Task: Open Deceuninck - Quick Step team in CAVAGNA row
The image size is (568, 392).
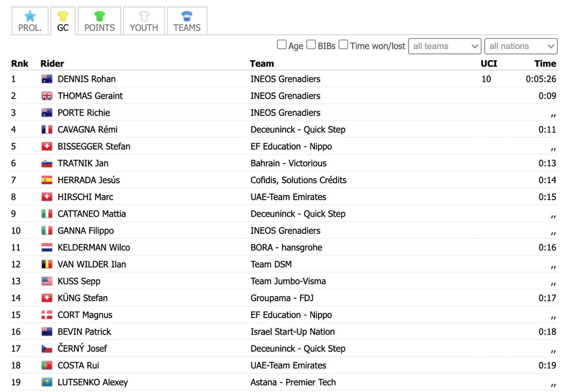Action: pyautogui.click(x=298, y=130)
